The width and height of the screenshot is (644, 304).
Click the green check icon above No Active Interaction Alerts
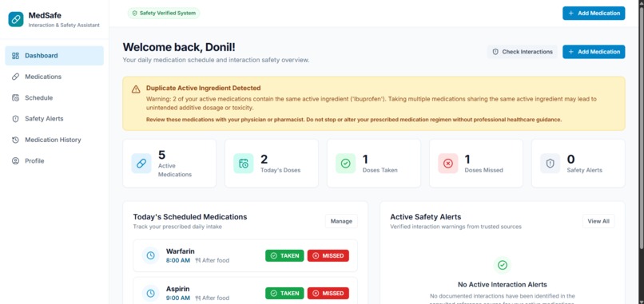pyautogui.click(x=503, y=266)
